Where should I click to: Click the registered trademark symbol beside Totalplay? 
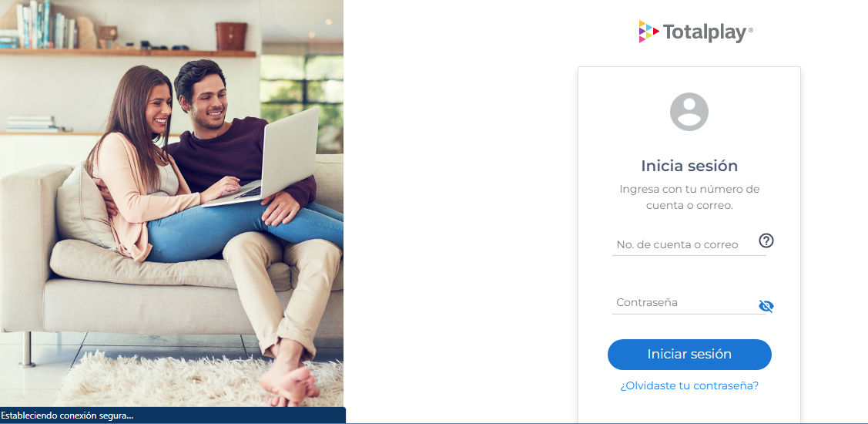point(751,31)
